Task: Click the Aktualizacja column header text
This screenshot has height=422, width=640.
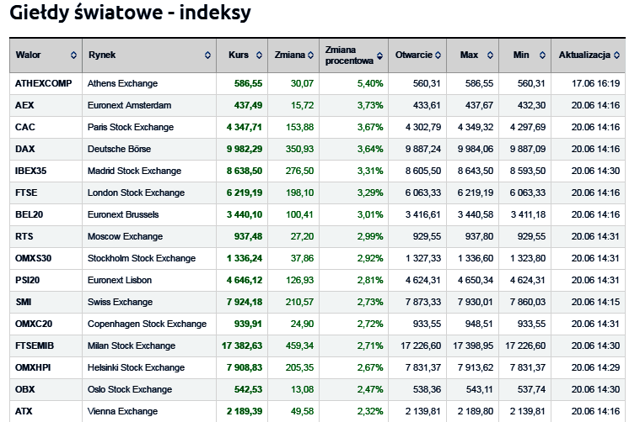Action: coord(584,55)
